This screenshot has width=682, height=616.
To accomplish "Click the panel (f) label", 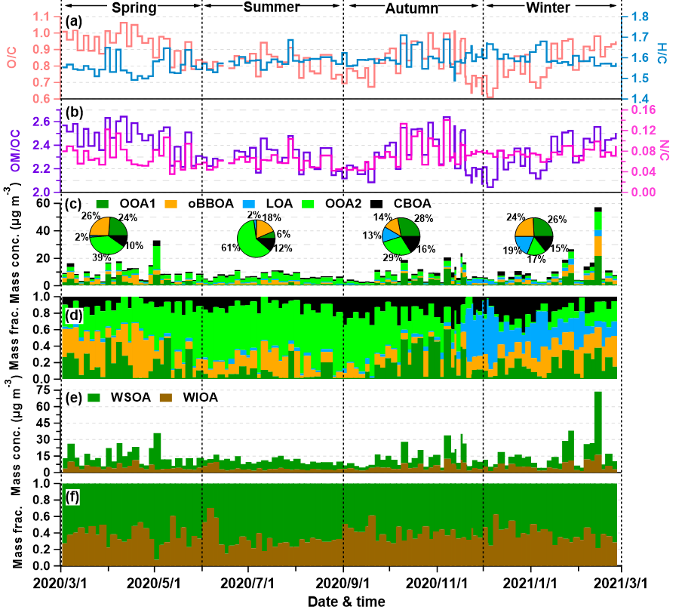I will 72,497.
